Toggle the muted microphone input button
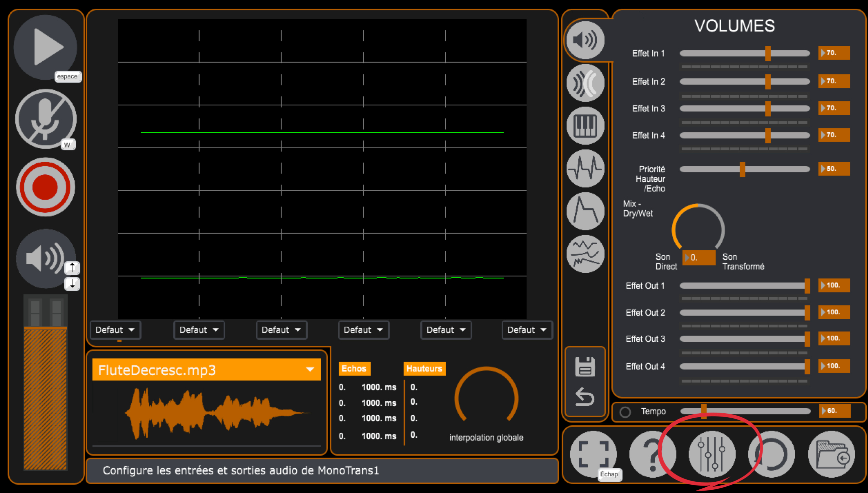Viewport: 868px width, 493px height. 46,119
